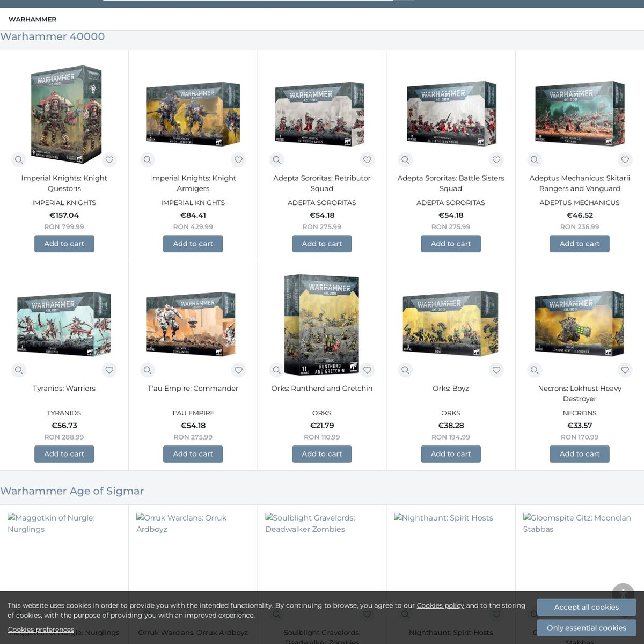Open Imperial Knights: Knight Questoris title link
This screenshot has height=644, width=644.
(x=64, y=183)
